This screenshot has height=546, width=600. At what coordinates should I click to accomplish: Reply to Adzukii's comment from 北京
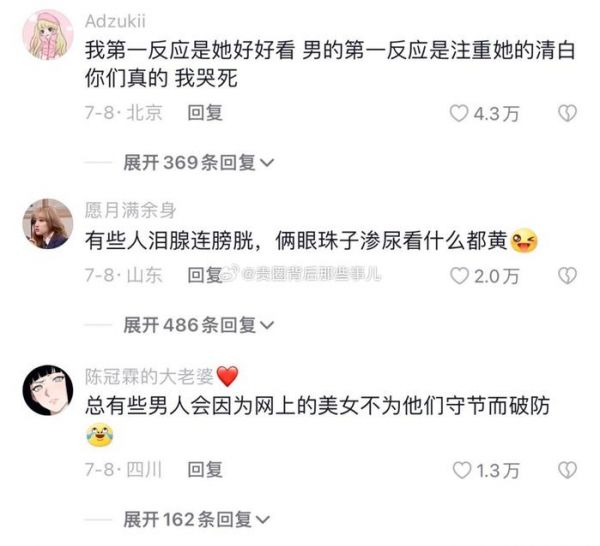pos(205,113)
